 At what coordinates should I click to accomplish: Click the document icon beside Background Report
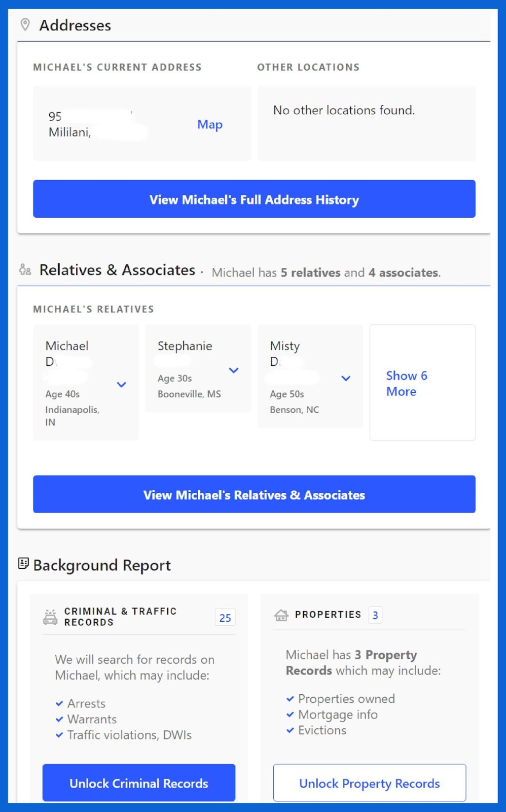tap(23, 563)
